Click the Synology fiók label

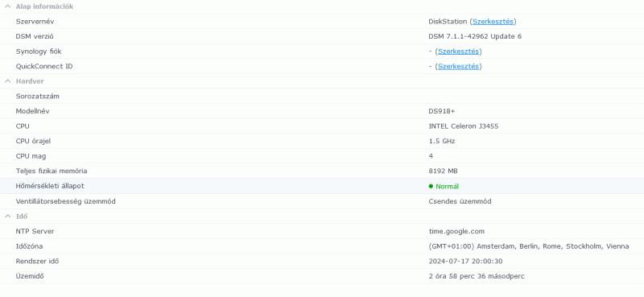point(39,52)
